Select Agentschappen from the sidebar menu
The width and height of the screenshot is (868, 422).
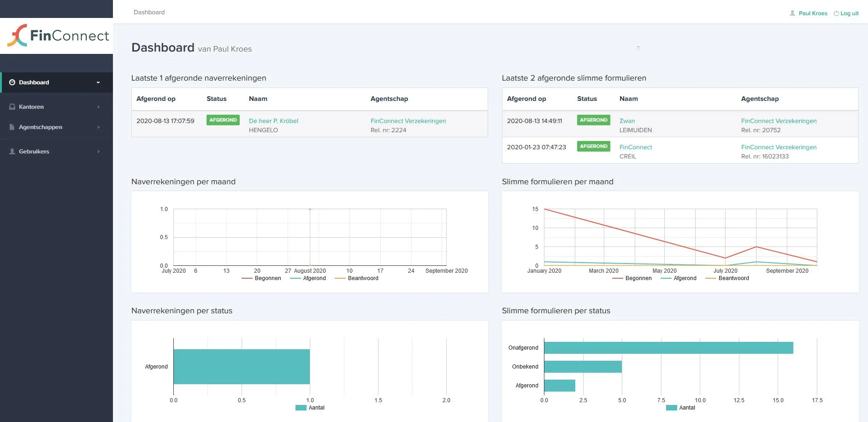pos(56,127)
